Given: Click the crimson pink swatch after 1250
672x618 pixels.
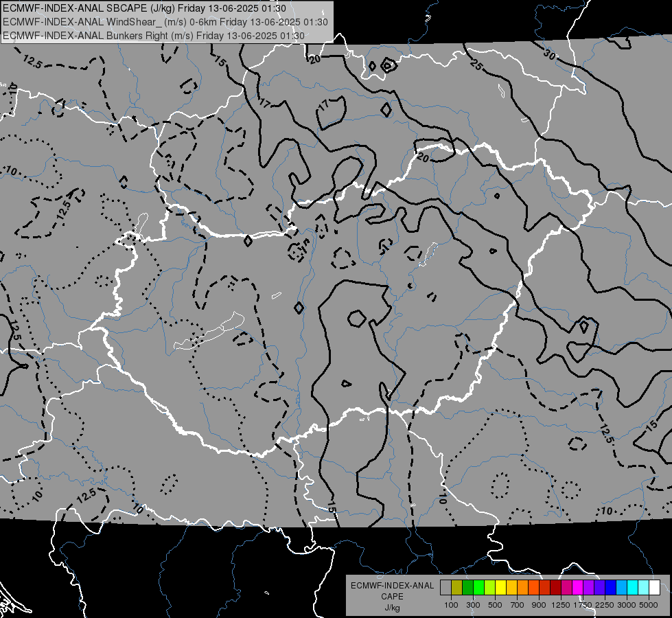Looking at the screenshot, I should 566,588.
